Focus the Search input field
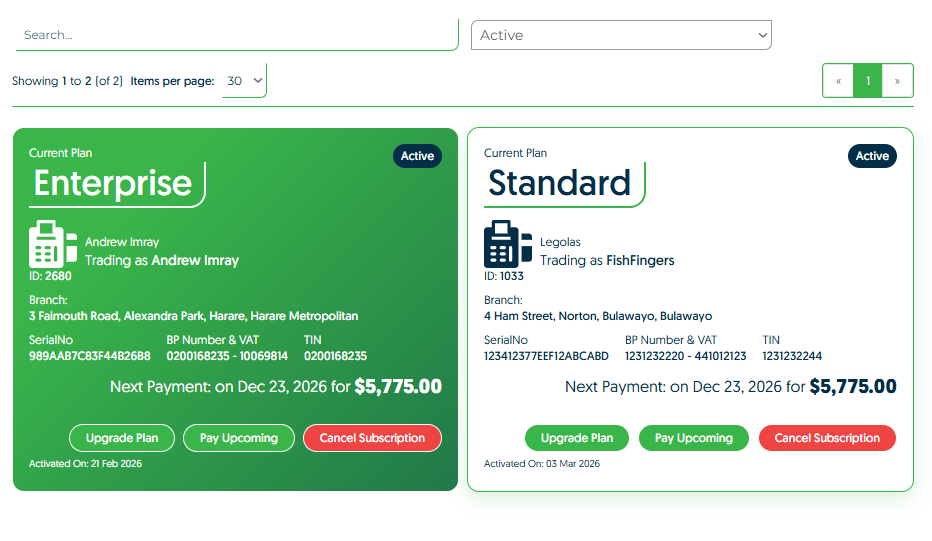The image size is (932, 541). click(236, 35)
